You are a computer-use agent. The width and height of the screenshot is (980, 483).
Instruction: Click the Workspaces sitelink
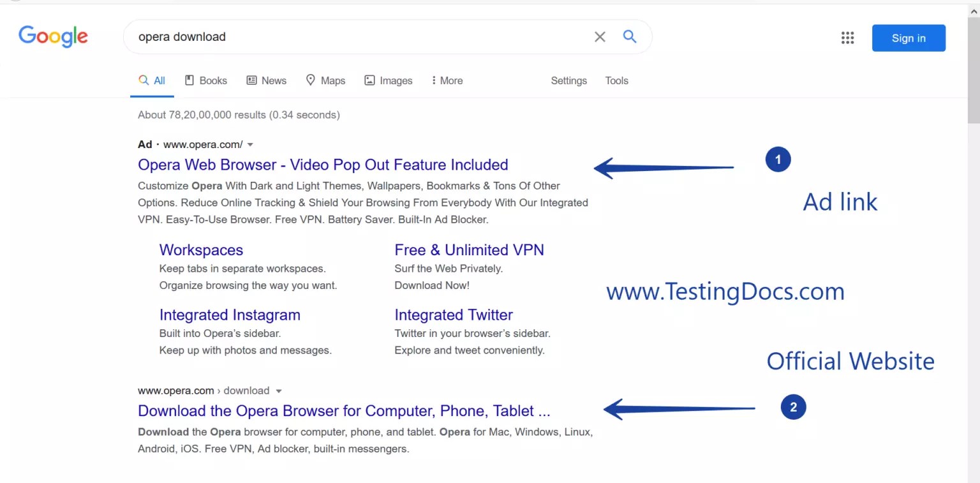(201, 249)
